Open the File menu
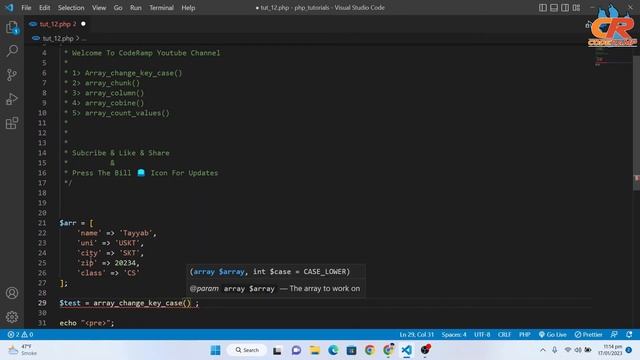The width and height of the screenshot is (640, 360). (x=26, y=7)
